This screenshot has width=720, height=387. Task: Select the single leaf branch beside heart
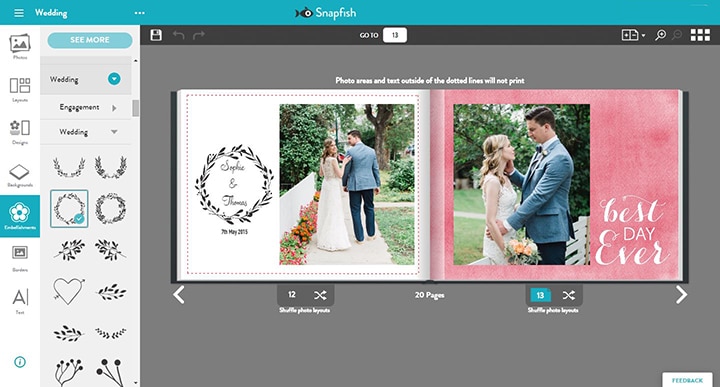pos(111,291)
